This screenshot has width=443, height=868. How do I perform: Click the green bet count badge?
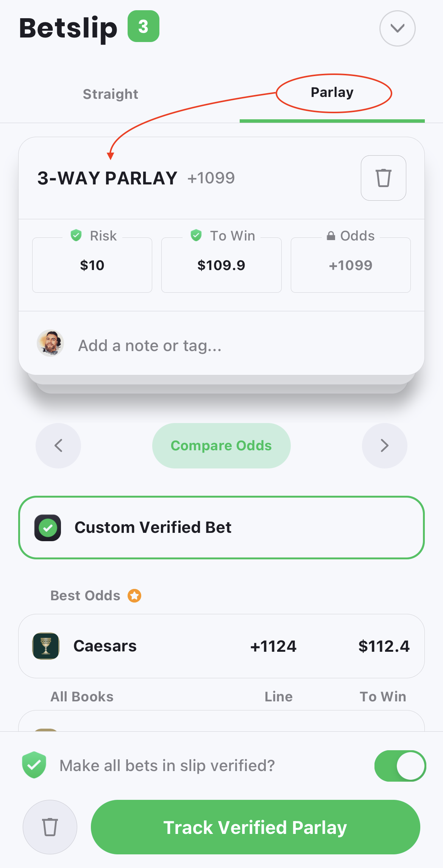tap(144, 27)
